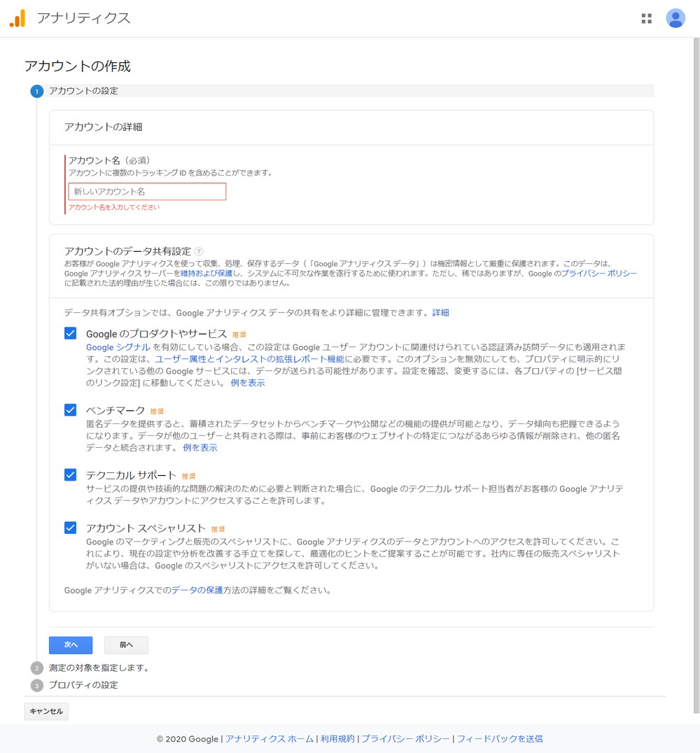Viewport: 700px width, 753px height.
Task: Click the キャンセル button
Action: tap(46, 711)
